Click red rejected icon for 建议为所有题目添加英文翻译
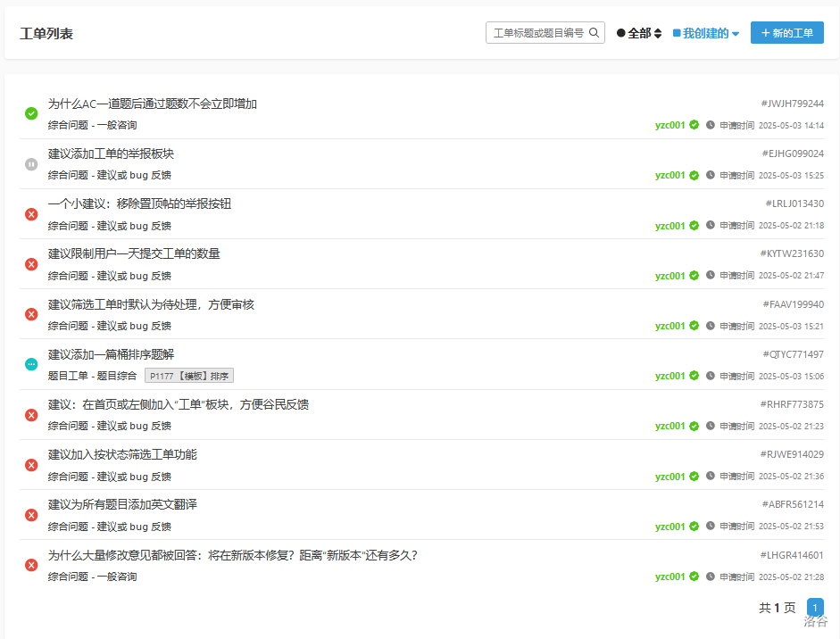 [x=31, y=515]
